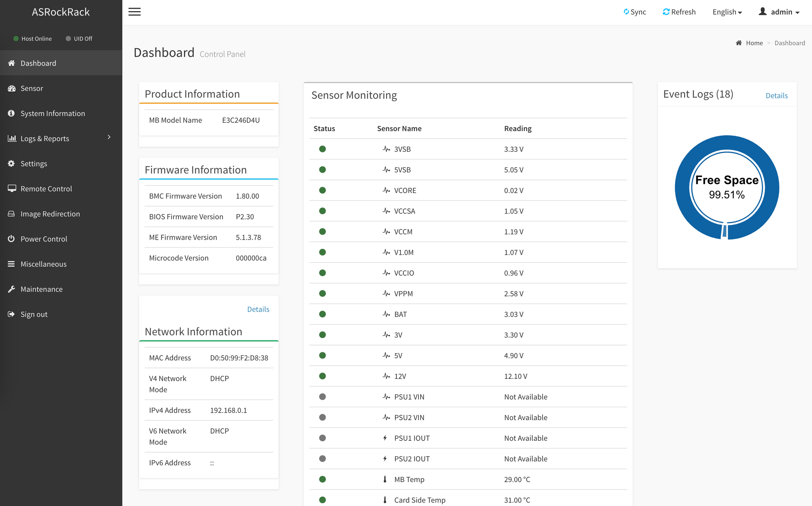Click the Sync icon in top bar
Viewport: 812px width, 506px height.
[626, 12]
